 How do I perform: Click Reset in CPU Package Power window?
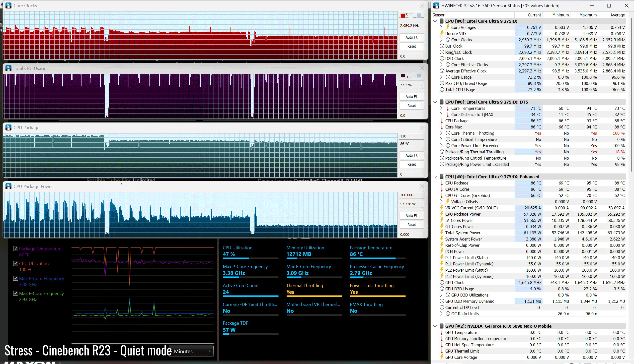411,225
